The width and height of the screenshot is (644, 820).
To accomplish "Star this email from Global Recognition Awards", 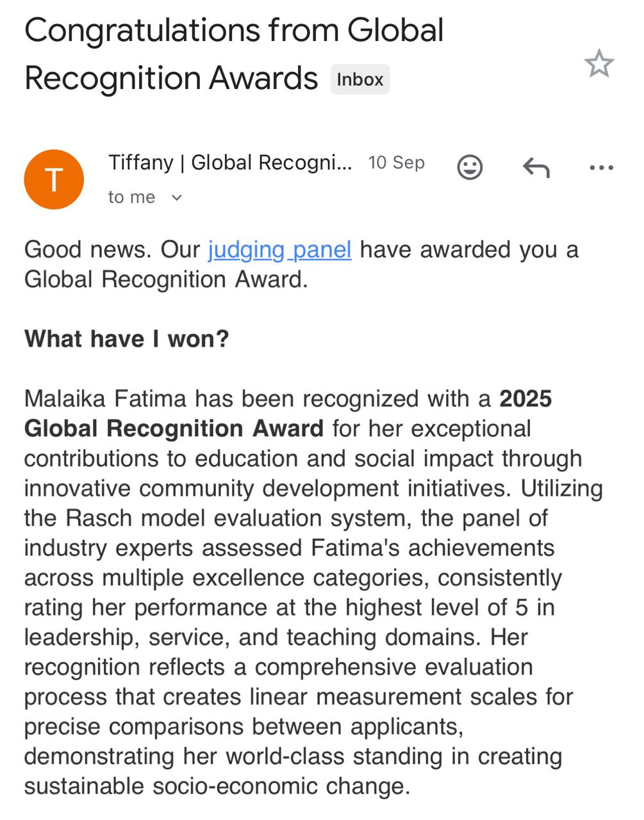I will tap(599, 63).
